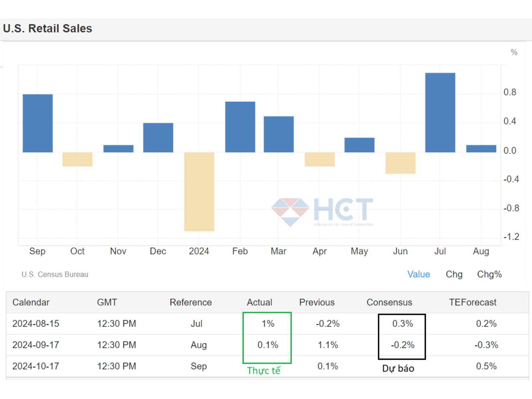Click the -0.3% TEForecast value
The height and width of the screenshot is (399, 532).
click(x=486, y=345)
